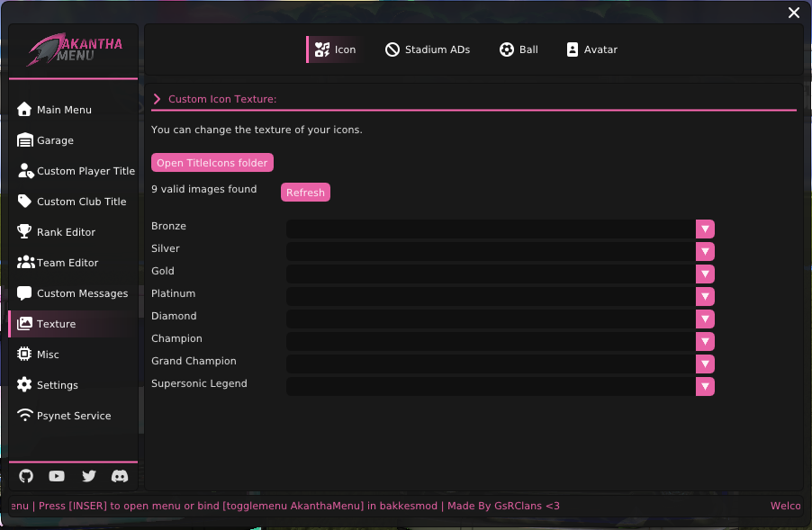Viewport: 812px width, 530px height.
Task: Click the Open TitleIcons folder button
Action: [x=212, y=163]
